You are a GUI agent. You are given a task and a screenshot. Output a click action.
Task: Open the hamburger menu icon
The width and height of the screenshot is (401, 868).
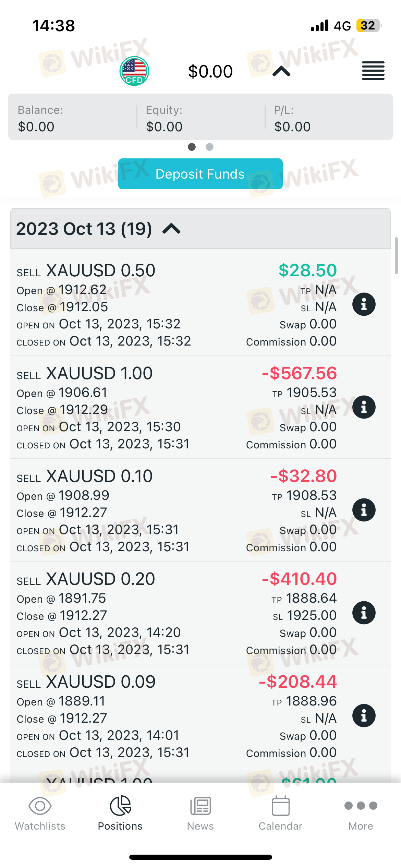point(373,71)
